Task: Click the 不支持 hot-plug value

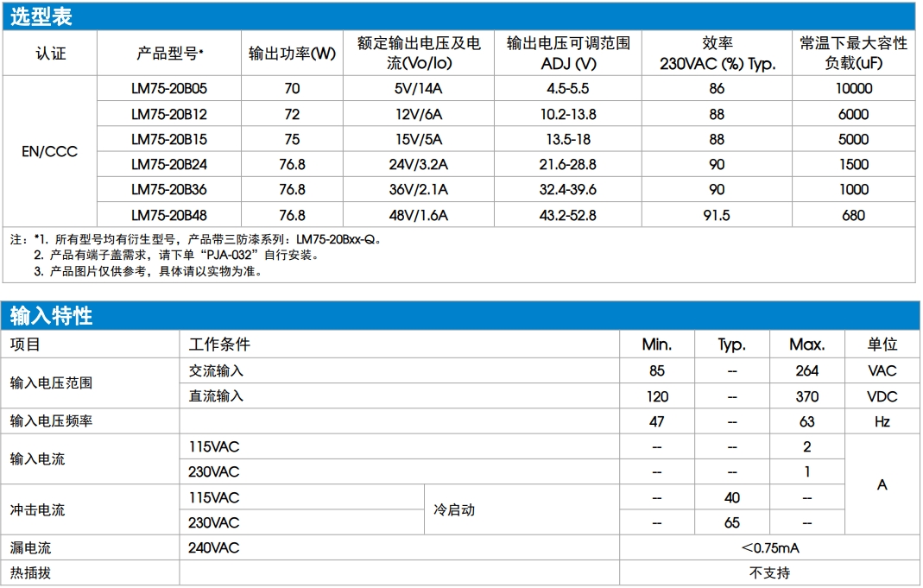Action: (x=769, y=573)
